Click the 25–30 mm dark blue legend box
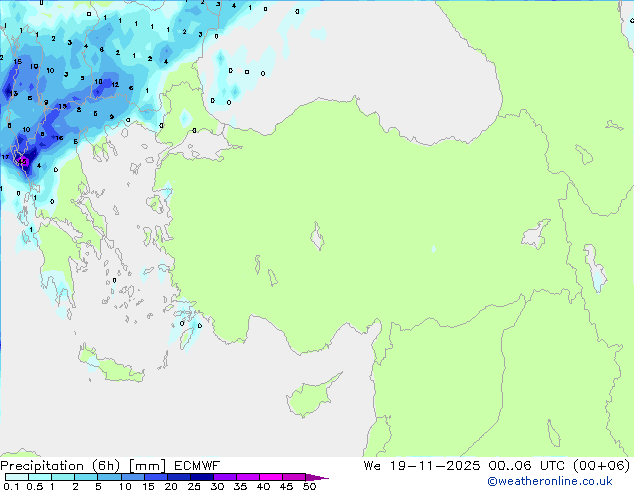Screen dimensions: 634x490 tap(202, 477)
